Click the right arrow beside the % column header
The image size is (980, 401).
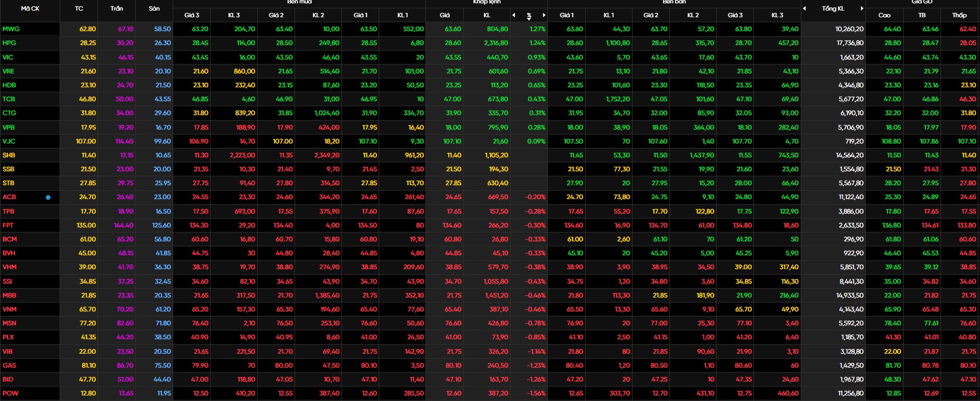tap(544, 15)
